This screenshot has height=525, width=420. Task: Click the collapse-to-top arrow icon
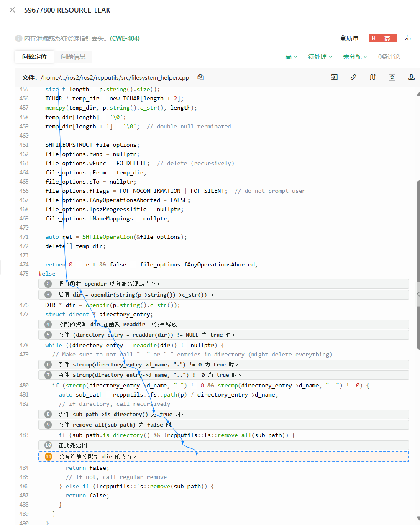pos(392,77)
